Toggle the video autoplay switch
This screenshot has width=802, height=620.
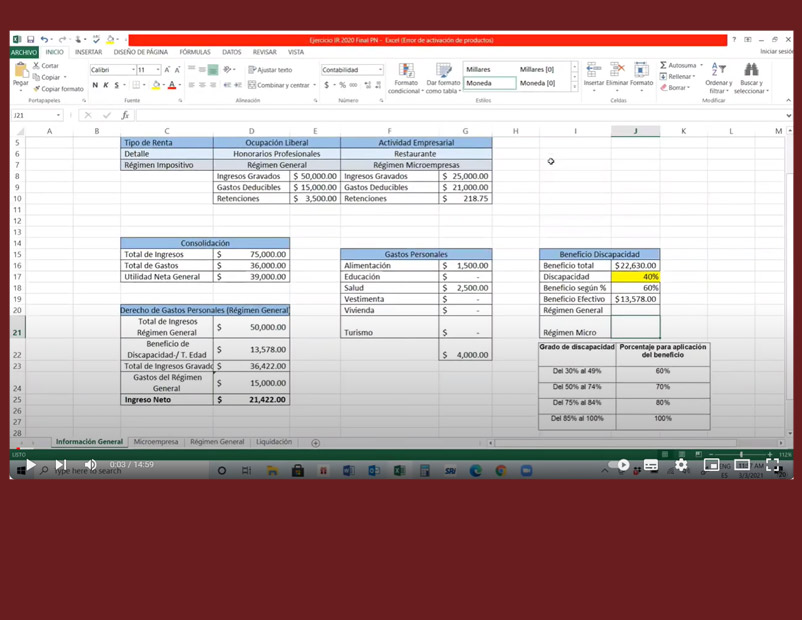620,465
